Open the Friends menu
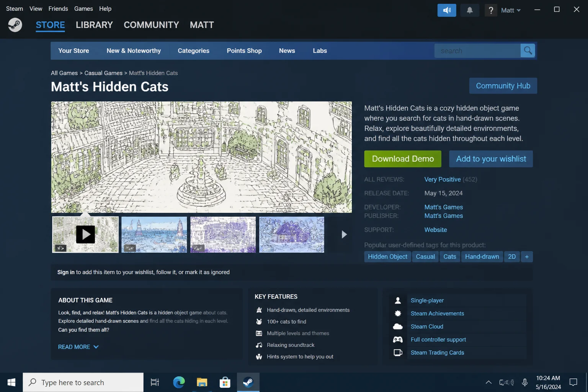This screenshot has height=392, width=588. pos(58,8)
